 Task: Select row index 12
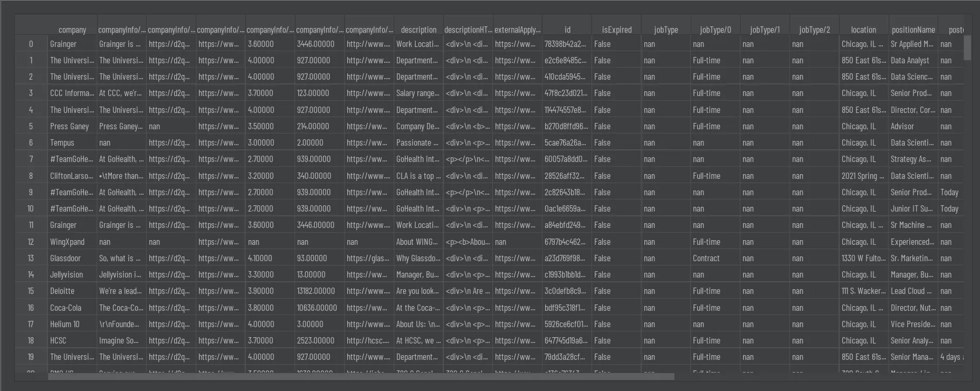coord(31,242)
